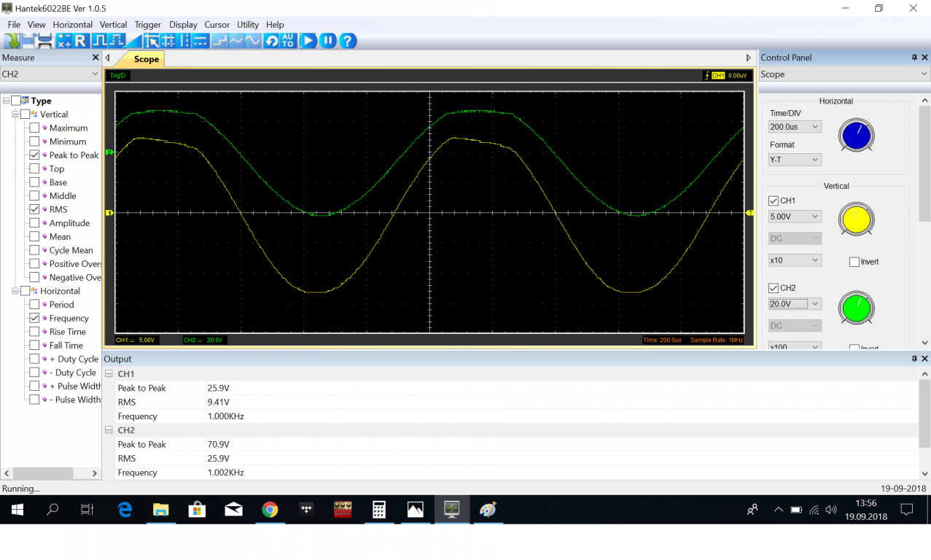Screen dimensions: 931x560
Task: Click the sine interpolation icon
Action: (x=253, y=41)
